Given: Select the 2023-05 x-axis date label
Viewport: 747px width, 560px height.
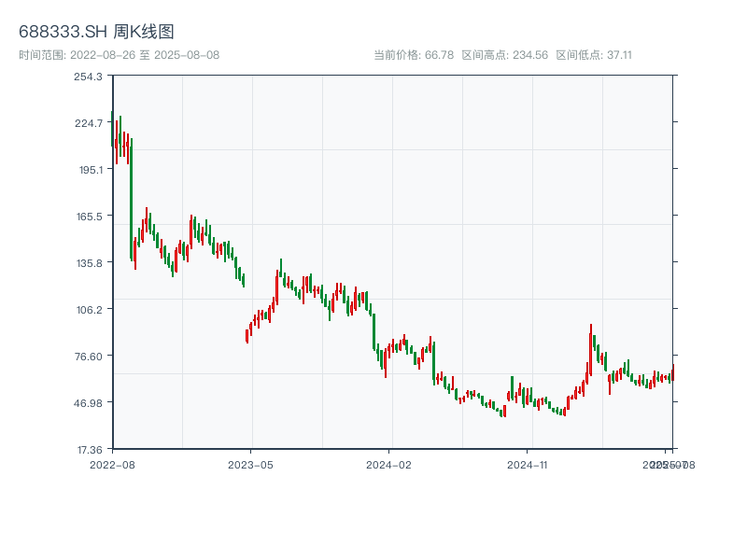Looking at the screenshot, I should coord(251,464).
